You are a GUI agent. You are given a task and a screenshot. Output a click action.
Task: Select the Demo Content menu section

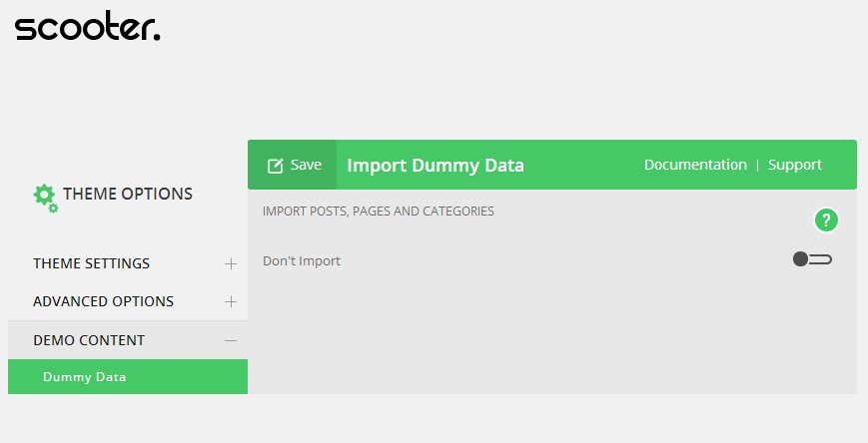pyautogui.click(x=89, y=340)
